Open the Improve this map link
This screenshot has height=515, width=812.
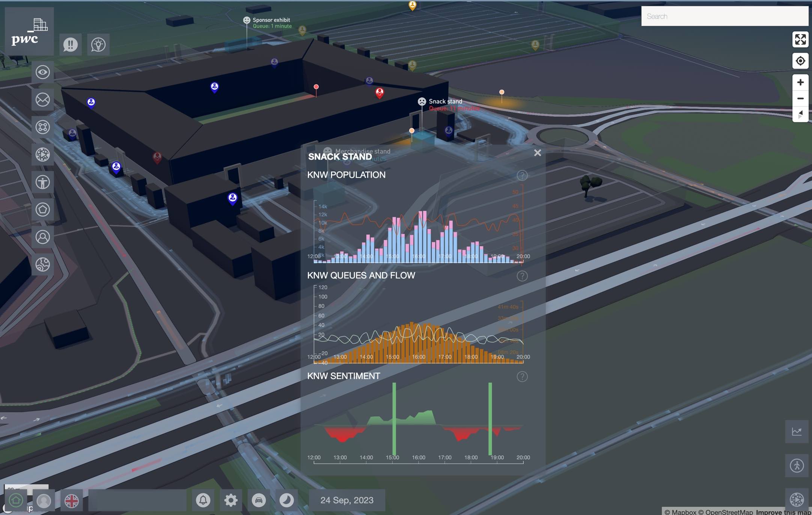click(783, 512)
